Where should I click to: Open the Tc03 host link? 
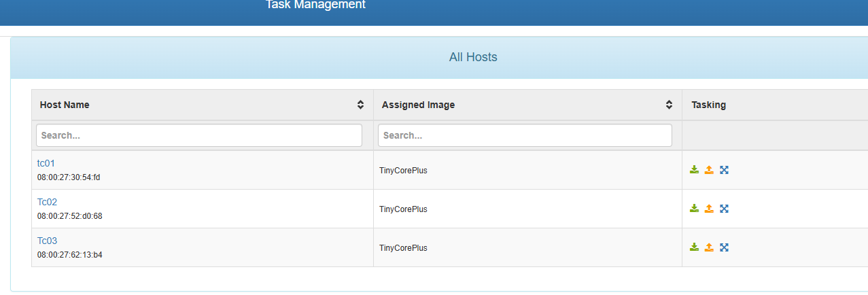[x=47, y=241]
